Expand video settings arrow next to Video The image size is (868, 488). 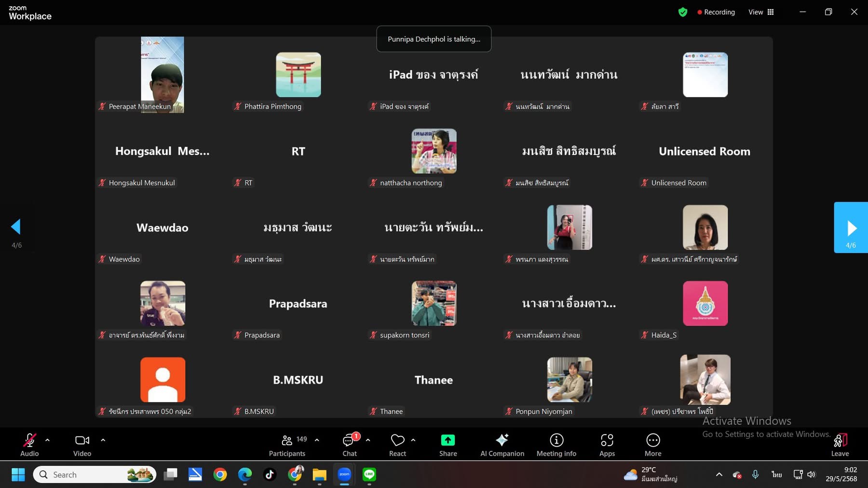point(103,440)
